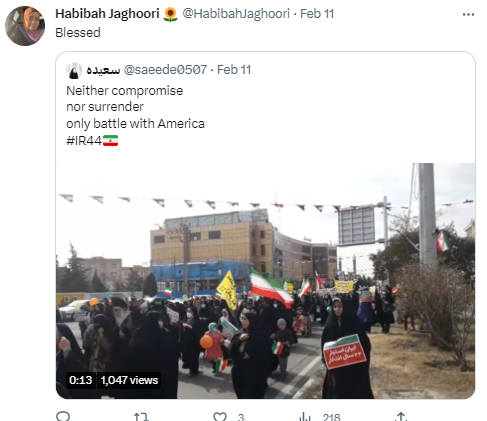Screen dimensions: 487x421
Task: Click Habibah Jaghoori's profile avatar
Action: coord(25,26)
